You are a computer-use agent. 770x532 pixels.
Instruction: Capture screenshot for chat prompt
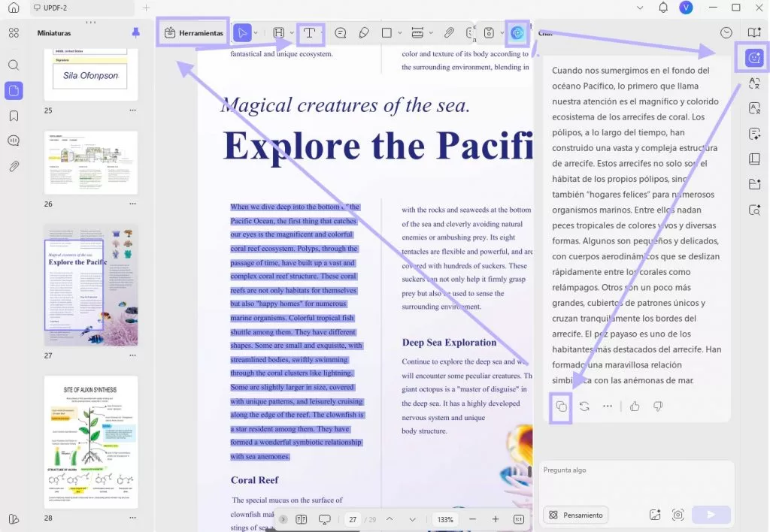(x=678, y=515)
